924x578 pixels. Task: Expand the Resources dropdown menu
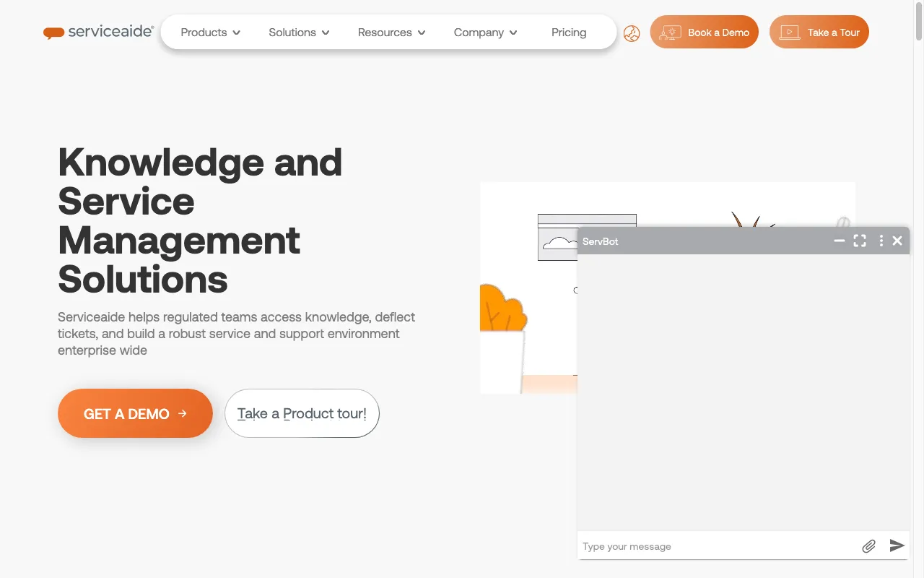pyautogui.click(x=392, y=33)
